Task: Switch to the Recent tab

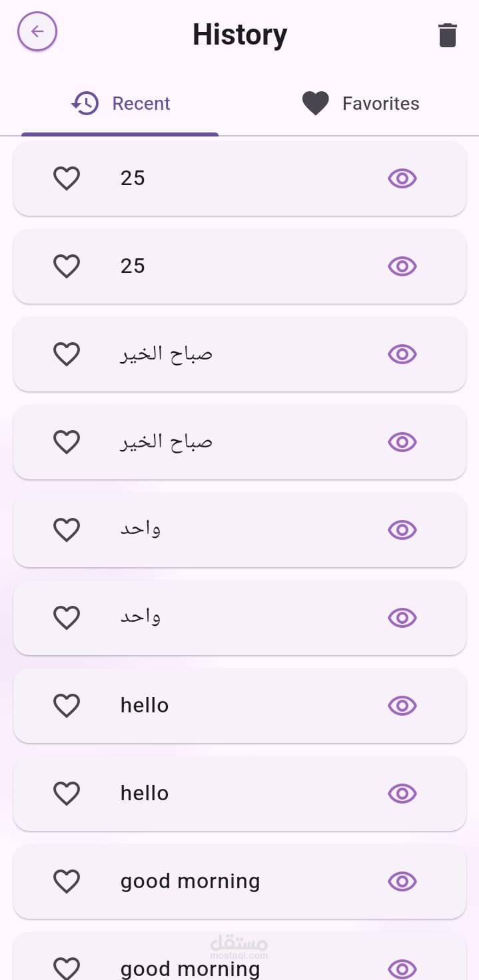Action: pos(121,104)
